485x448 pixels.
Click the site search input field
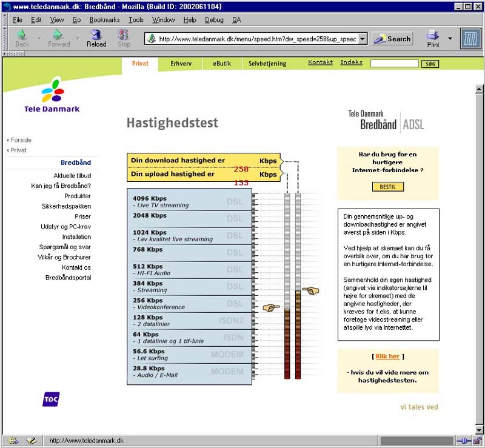(394, 63)
